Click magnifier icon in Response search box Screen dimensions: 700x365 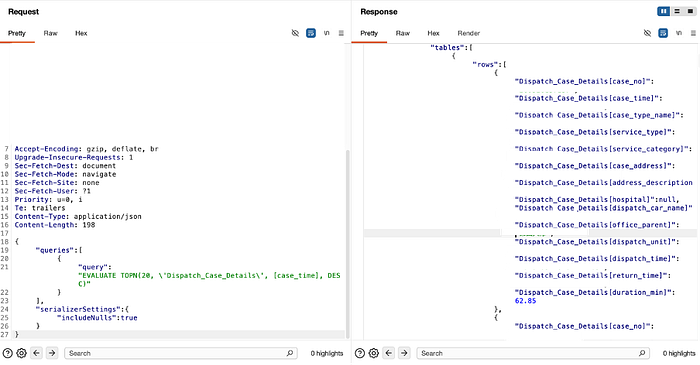tap(642, 353)
